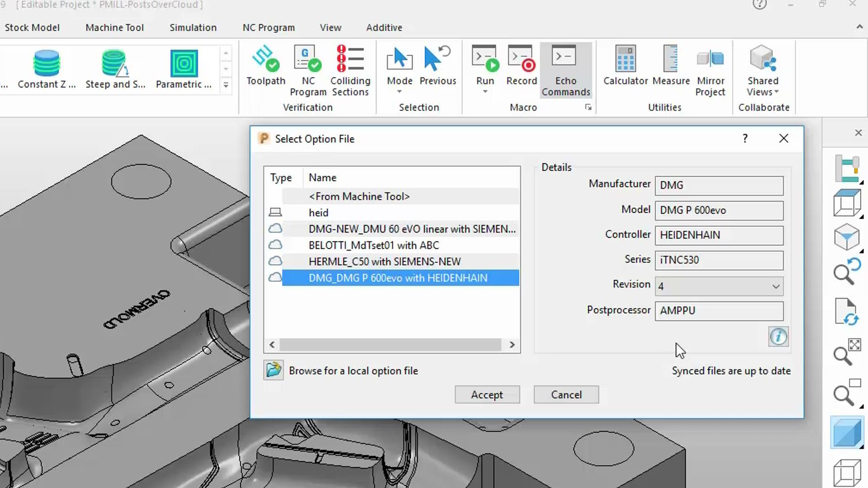The height and width of the screenshot is (488, 868).
Task: Open Shared Views collaborate menu
Action: coord(763,70)
